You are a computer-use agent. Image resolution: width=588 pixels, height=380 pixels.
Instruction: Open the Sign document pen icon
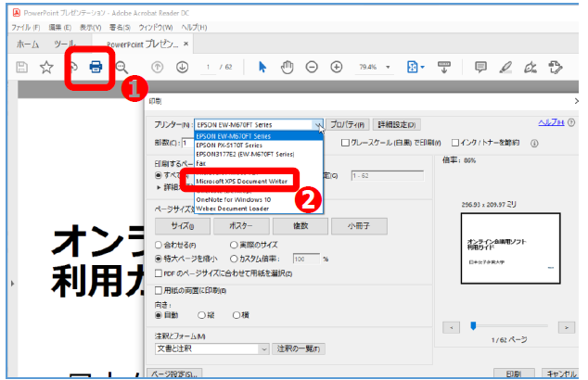(x=530, y=68)
